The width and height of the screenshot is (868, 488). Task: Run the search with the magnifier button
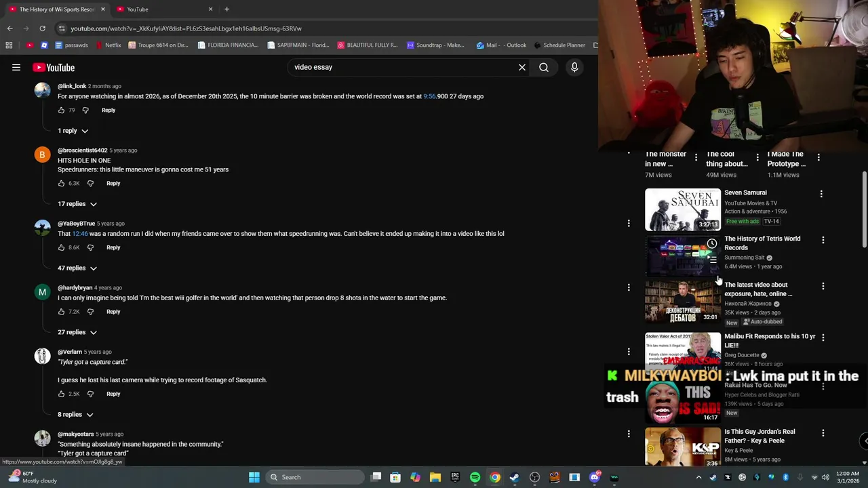(x=544, y=67)
